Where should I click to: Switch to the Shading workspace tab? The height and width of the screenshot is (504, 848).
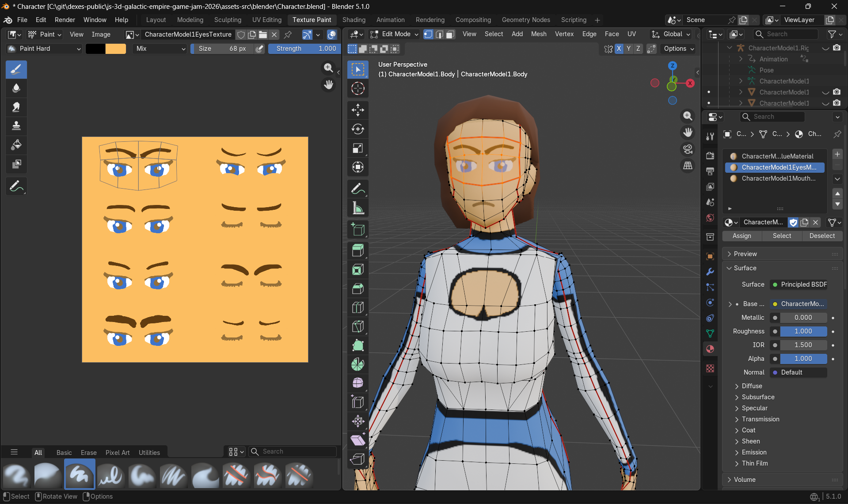354,20
